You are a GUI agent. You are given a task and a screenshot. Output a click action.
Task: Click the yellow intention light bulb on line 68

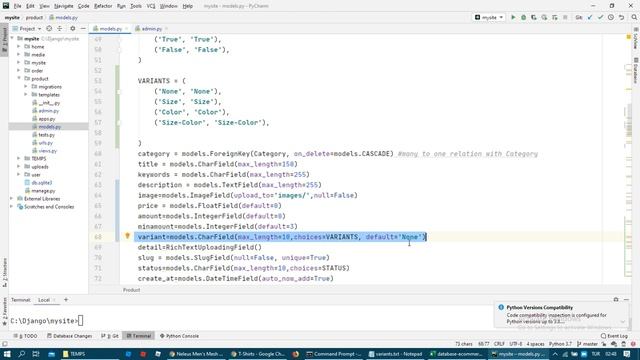127,236
